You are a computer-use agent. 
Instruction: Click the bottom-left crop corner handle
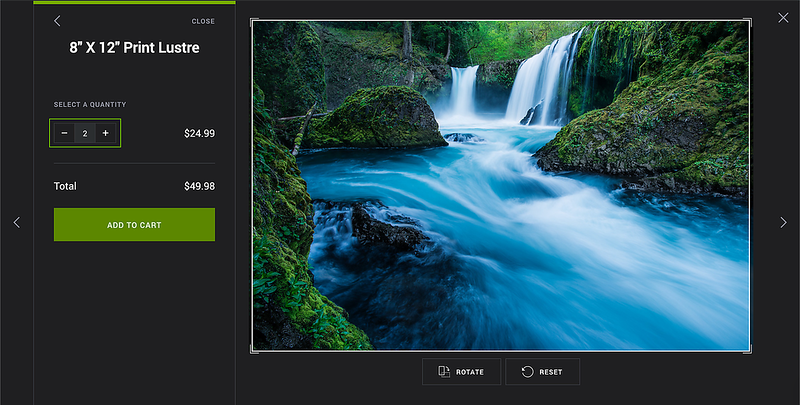(253, 350)
